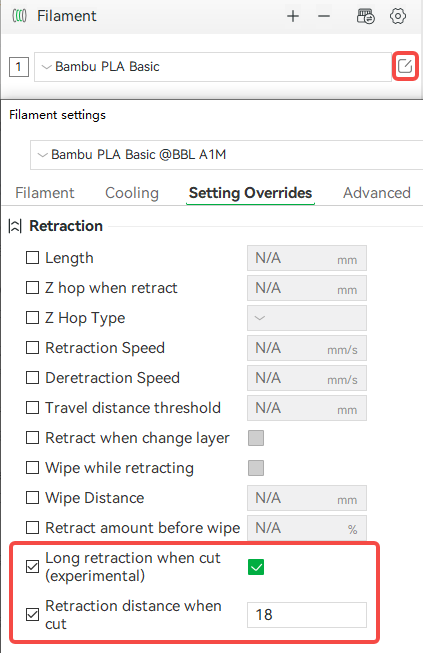This screenshot has height=653, width=423.
Task: Tick the Wipe while retracting checkbox
Action: point(32,468)
